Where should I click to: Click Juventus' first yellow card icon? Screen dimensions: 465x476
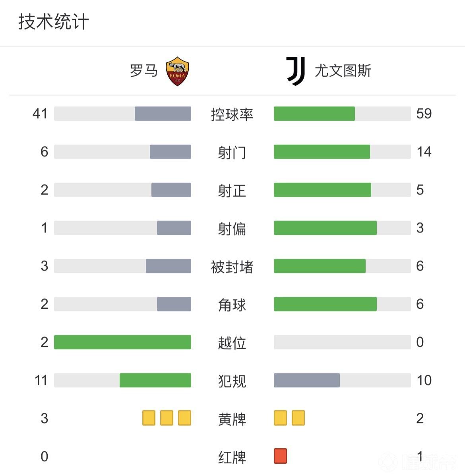(280, 418)
